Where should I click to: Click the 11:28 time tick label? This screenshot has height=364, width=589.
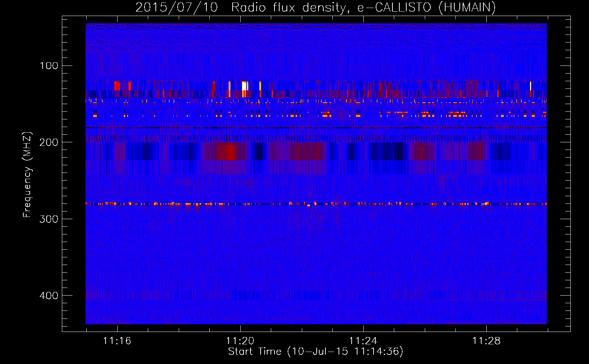[x=486, y=341]
